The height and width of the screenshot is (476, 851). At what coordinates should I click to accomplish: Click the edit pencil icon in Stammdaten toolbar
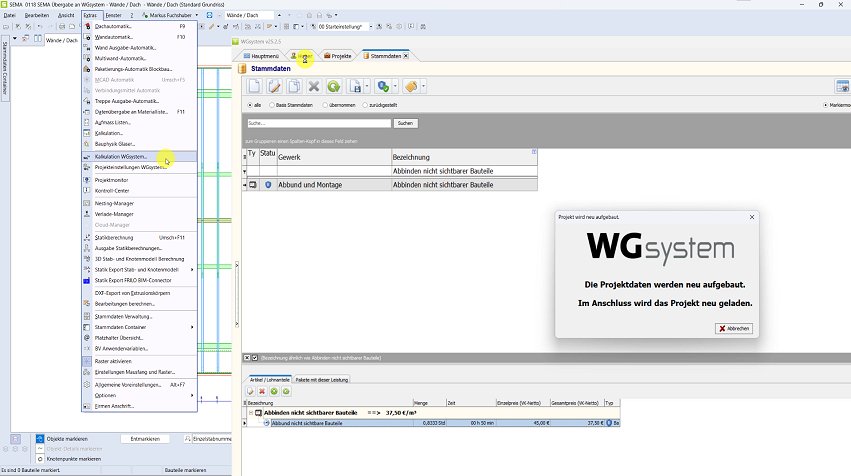coord(274,87)
